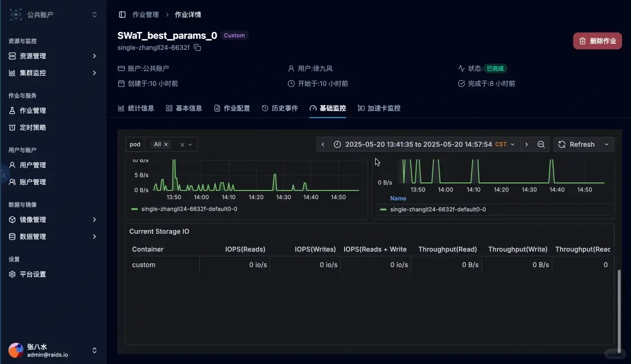The height and width of the screenshot is (364, 631).
Task: Collapse the left sidebar panel
Action: (x=123, y=14)
